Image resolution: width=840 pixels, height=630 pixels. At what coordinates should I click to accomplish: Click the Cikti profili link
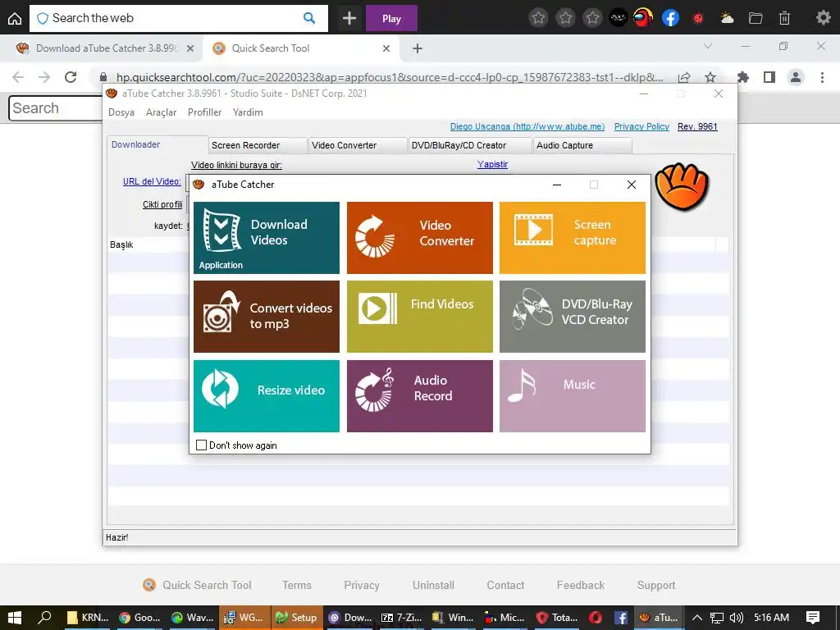point(162,204)
